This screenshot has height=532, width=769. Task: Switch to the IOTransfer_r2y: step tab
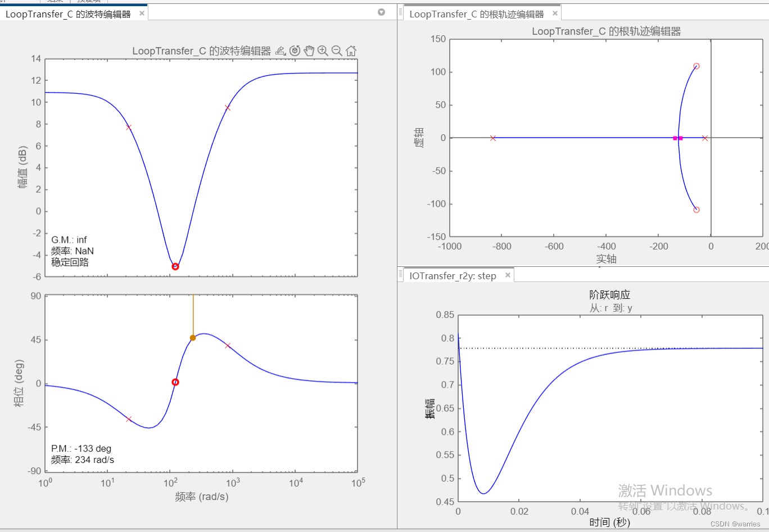point(453,276)
